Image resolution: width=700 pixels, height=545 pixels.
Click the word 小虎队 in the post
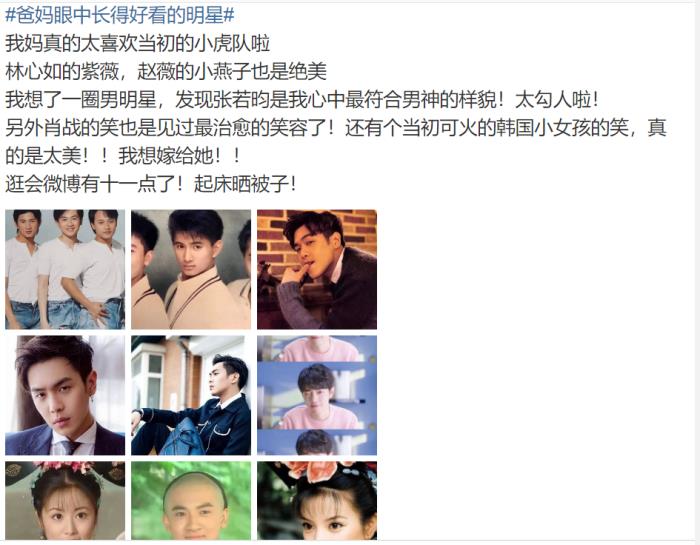[x=223, y=44]
